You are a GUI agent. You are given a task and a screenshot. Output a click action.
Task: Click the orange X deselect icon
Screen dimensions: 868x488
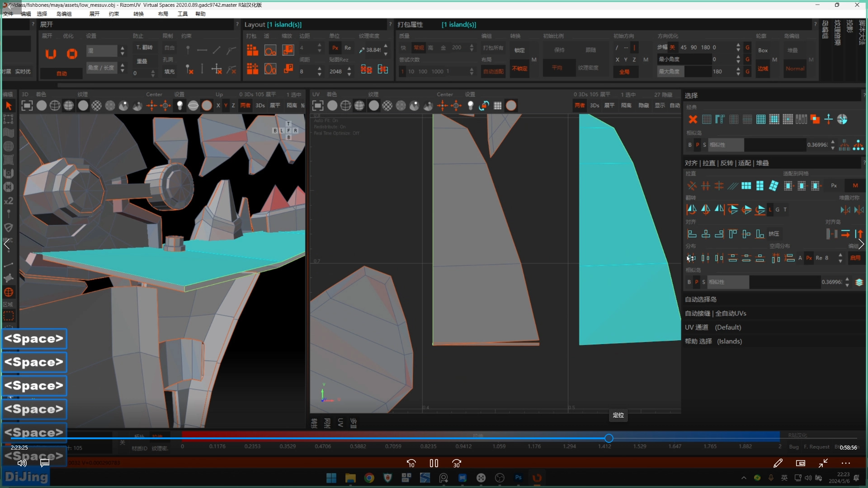(693, 119)
